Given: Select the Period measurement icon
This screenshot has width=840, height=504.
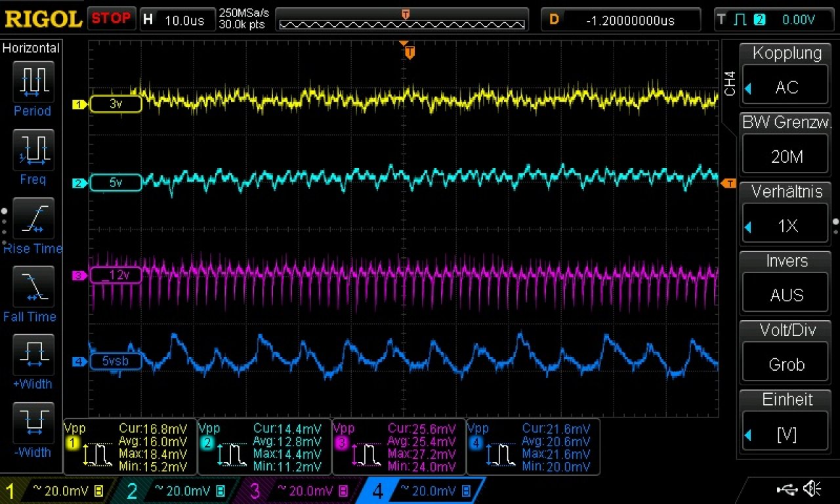Looking at the screenshot, I should 33,81.
